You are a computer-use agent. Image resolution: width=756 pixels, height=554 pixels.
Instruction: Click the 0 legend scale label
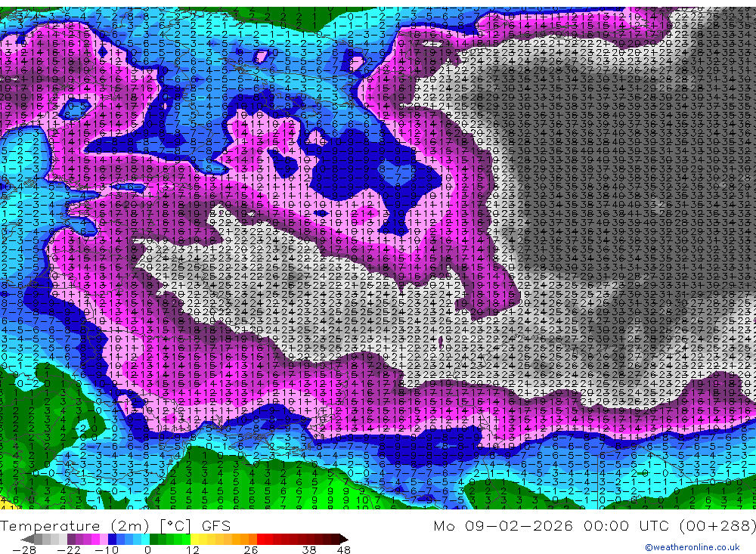(147, 549)
